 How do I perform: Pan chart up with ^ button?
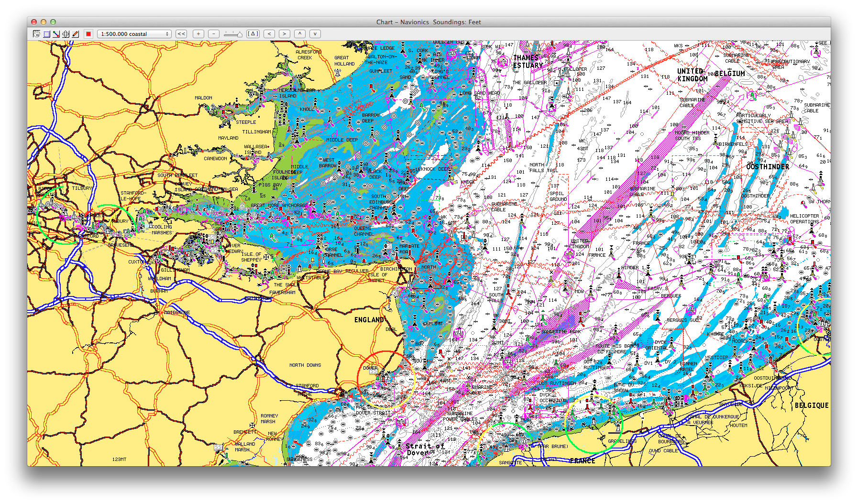pyautogui.click(x=299, y=34)
